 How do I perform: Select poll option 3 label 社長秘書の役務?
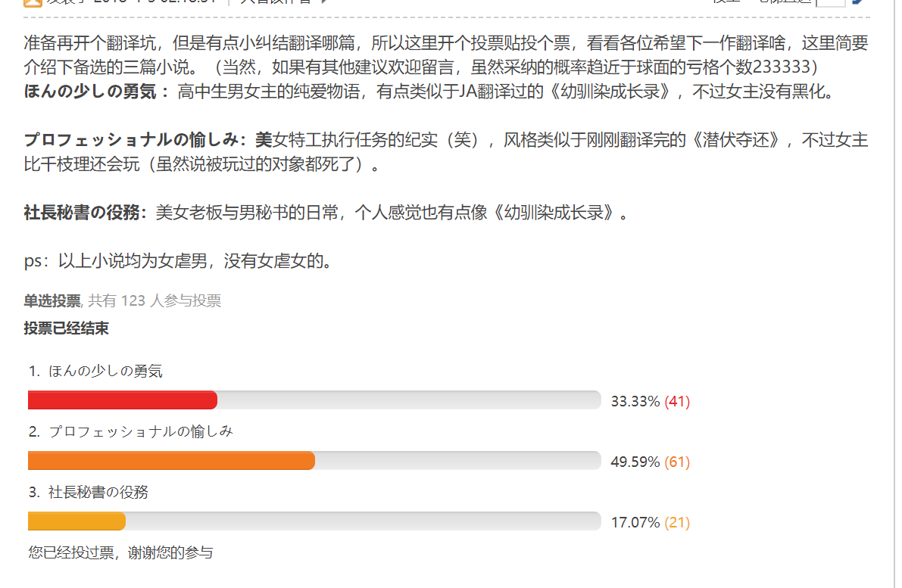pos(98,493)
